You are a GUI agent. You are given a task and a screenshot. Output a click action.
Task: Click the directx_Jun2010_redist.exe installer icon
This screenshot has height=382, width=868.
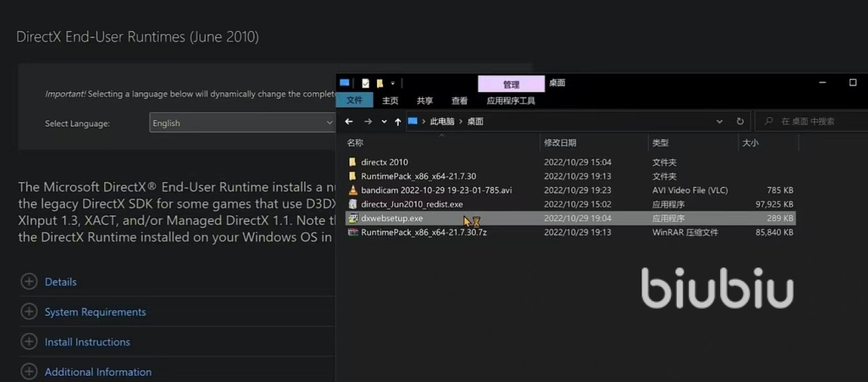tap(353, 204)
